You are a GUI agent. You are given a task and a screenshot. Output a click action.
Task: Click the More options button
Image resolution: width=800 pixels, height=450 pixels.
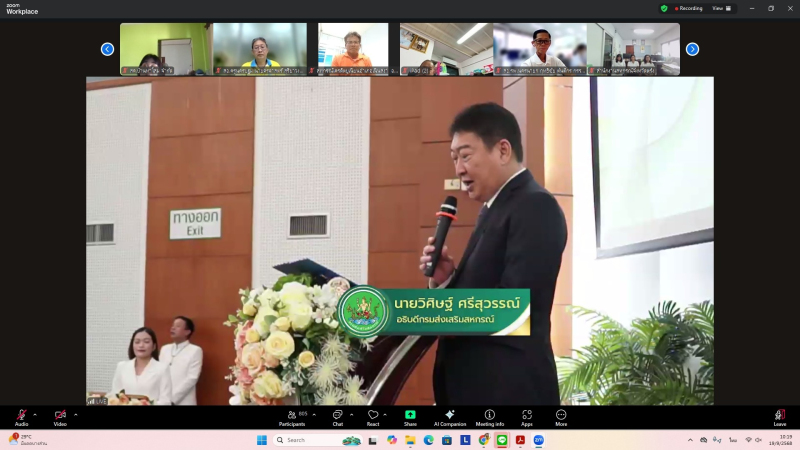click(561, 416)
